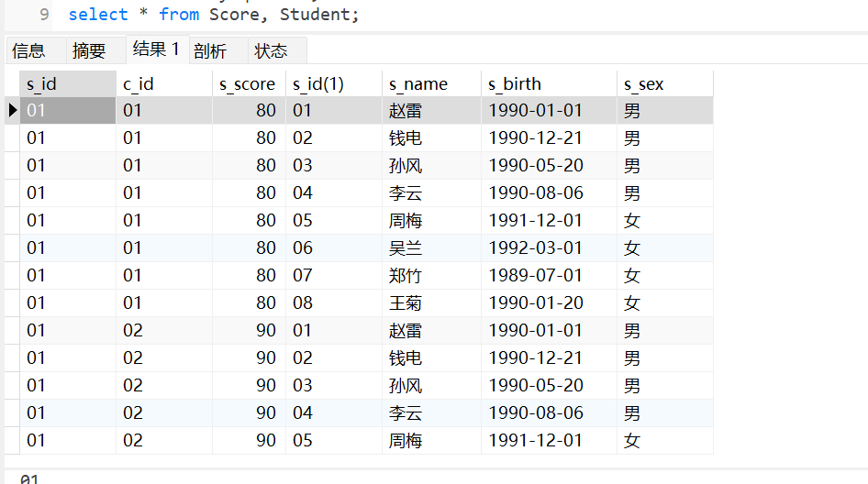Click the s_id(1) column header
868x484 pixels.
coord(334,84)
